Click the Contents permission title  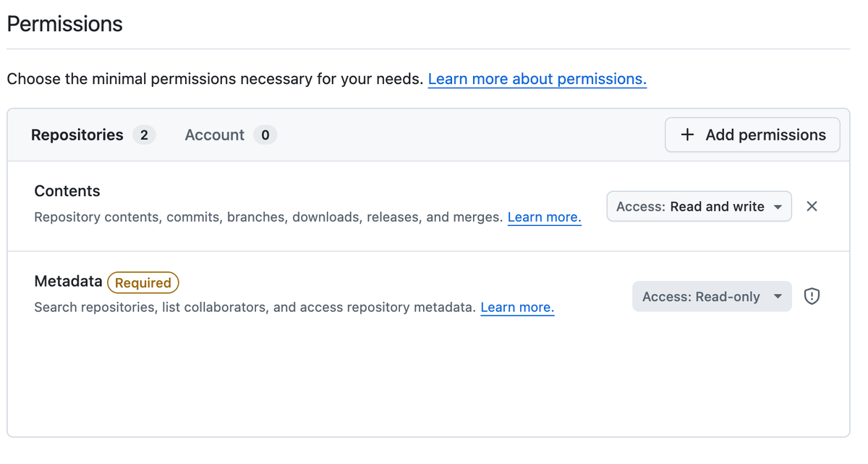point(67,191)
